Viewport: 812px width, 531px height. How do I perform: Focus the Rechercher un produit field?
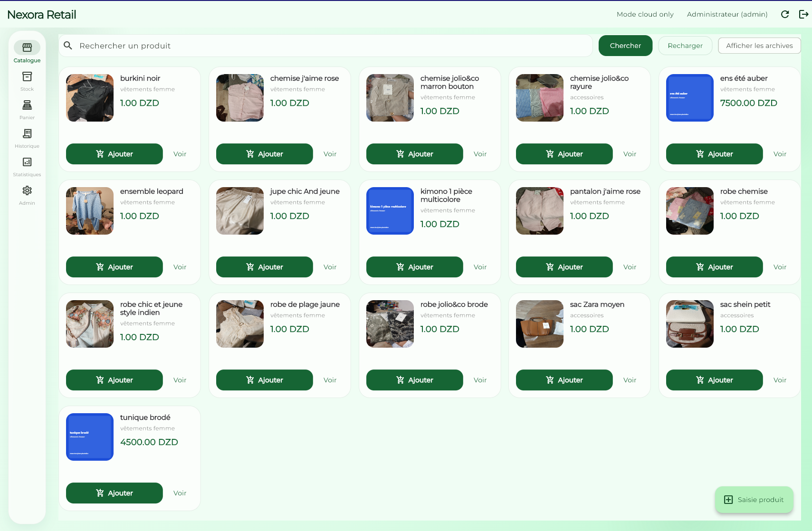point(325,46)
